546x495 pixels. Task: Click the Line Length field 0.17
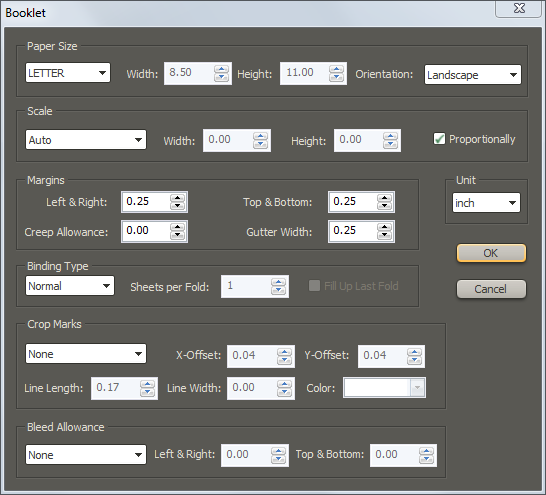coord(115,388)
